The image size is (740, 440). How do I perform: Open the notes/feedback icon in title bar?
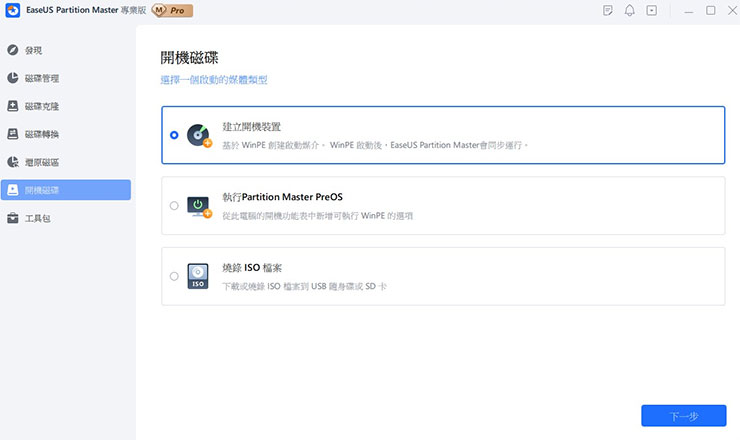click(x=608, y=10)
